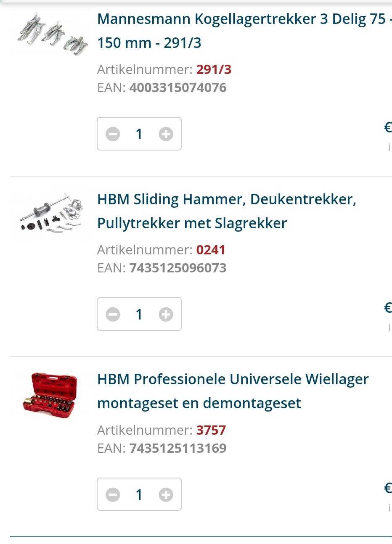This screenshot has width=392, height=544.
Task: Decrease quantity of Mannesmann Kogellagertrekker
Action: pos(113,134)
